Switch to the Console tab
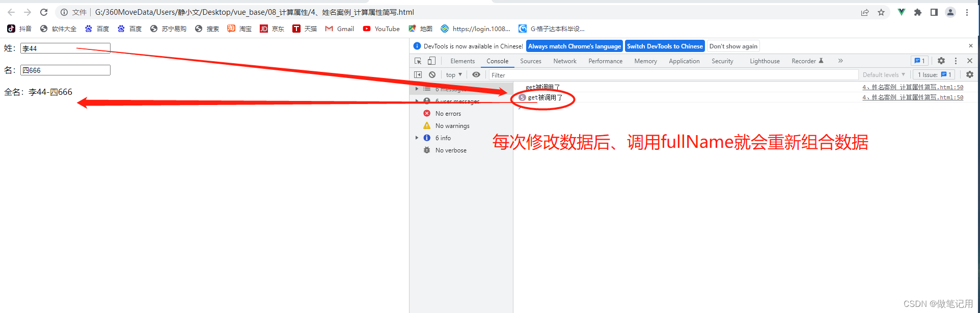This screenshot has height=313, width=980. 497,61
